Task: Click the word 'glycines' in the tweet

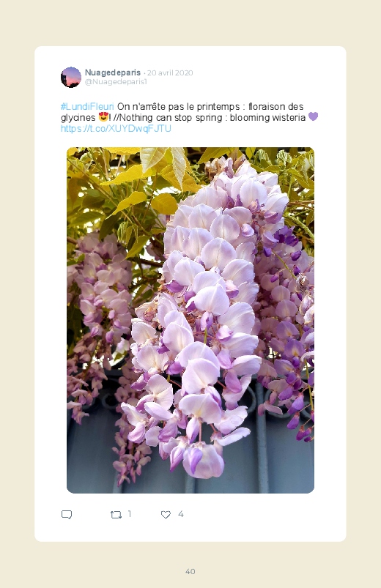Action: point(78,118)
